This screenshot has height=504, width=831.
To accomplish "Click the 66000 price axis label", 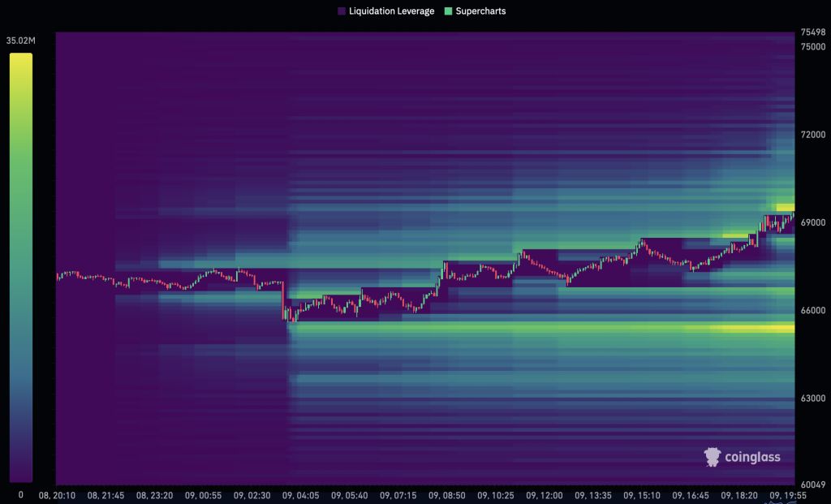I will tap(813, 311).
